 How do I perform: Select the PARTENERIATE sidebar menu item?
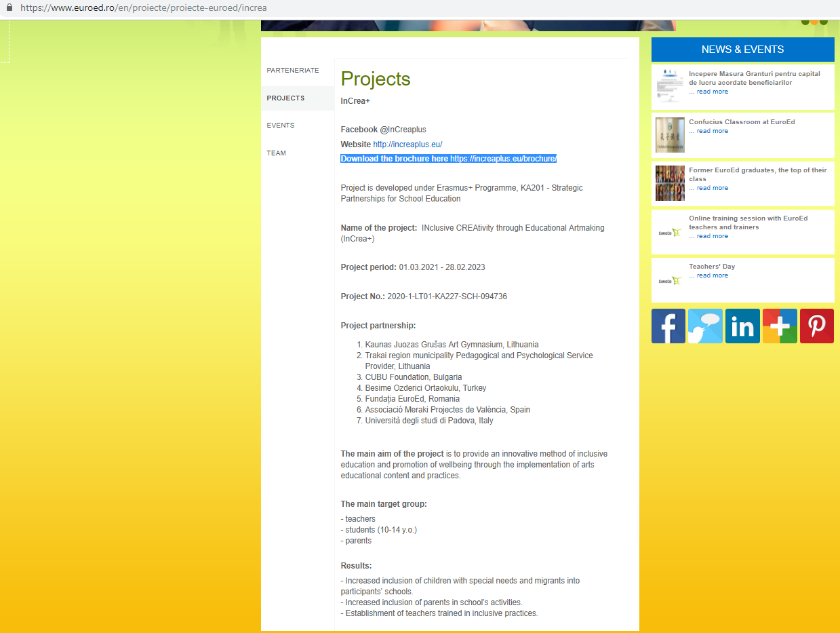[x=293, y=71]
